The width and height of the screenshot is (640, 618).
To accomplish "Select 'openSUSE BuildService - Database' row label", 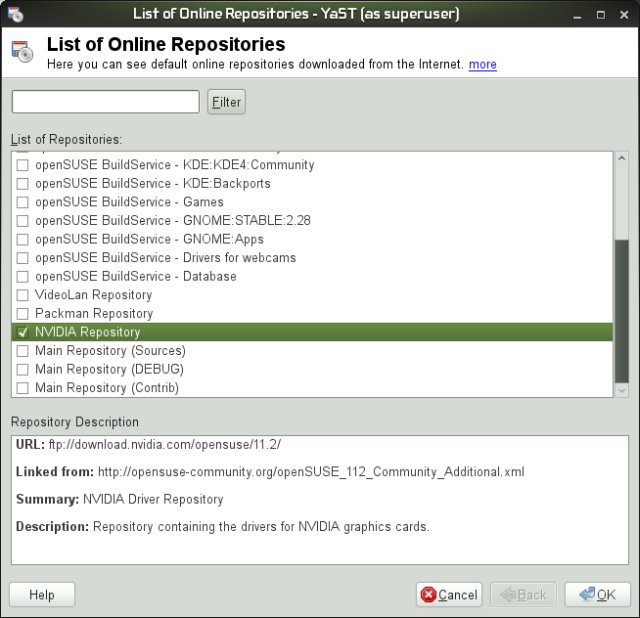I will pos(136,276).
